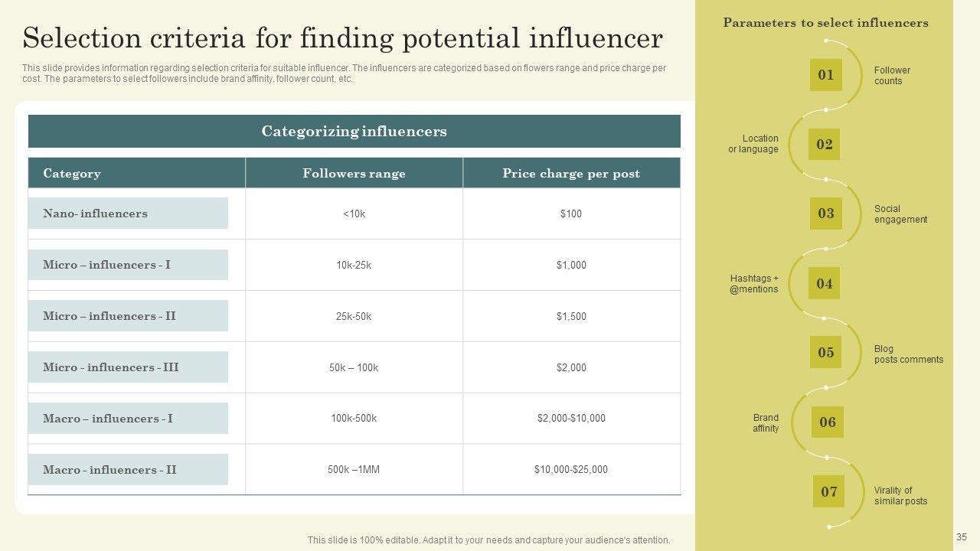Select the Parameters to select influencers heading
The height and width of the screenshot is (551, 980).
[x=825, y=23]
